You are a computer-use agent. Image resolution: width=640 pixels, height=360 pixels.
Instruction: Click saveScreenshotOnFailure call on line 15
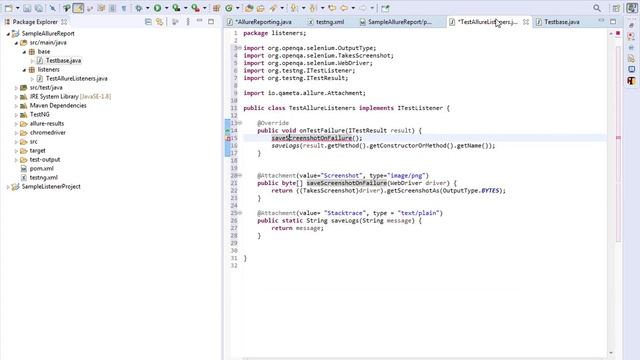coord(312,138)
